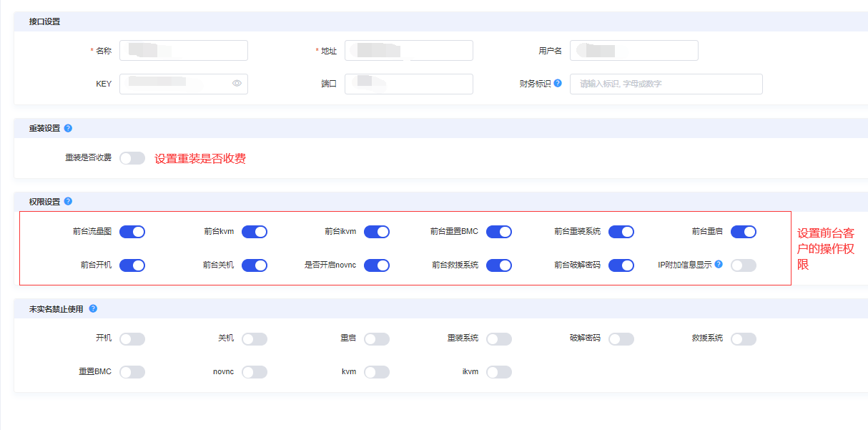This screenshot has width=868, height=430.
Task: Click the 接口设置 section heading
Action: 44,21
